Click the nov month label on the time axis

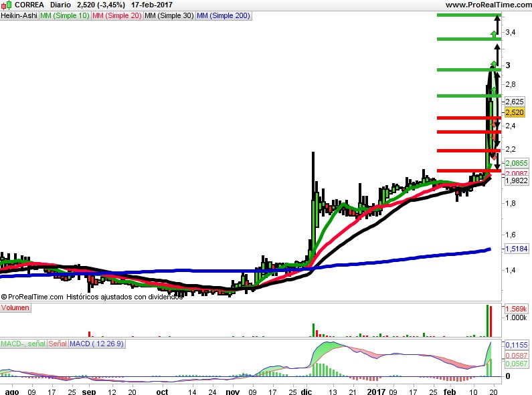[233, 392]
